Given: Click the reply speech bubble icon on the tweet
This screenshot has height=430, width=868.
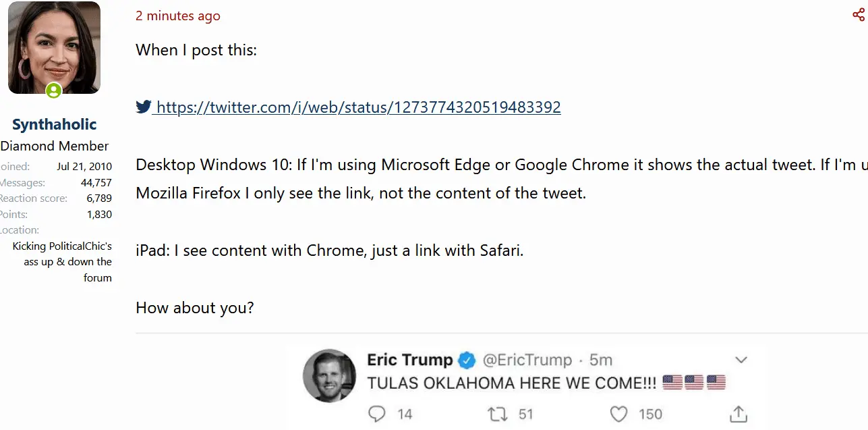Looking at the screenshot, I should (x=378, y=414).
